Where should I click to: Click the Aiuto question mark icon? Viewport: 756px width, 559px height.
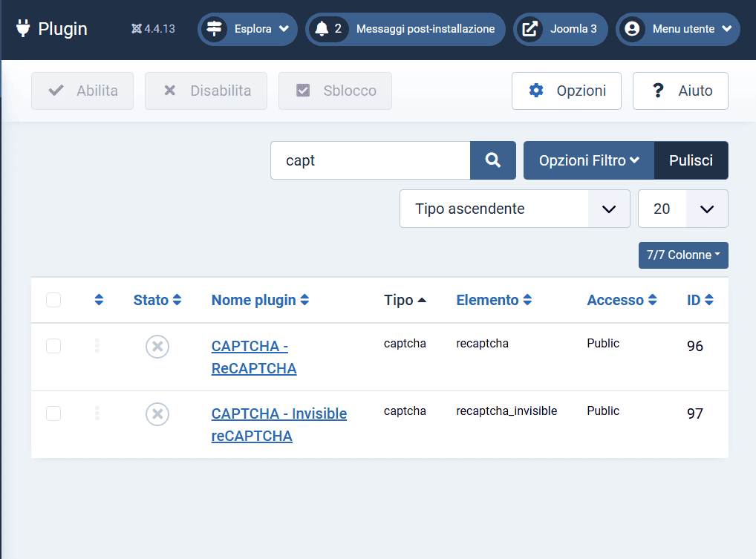click(658, 91)
